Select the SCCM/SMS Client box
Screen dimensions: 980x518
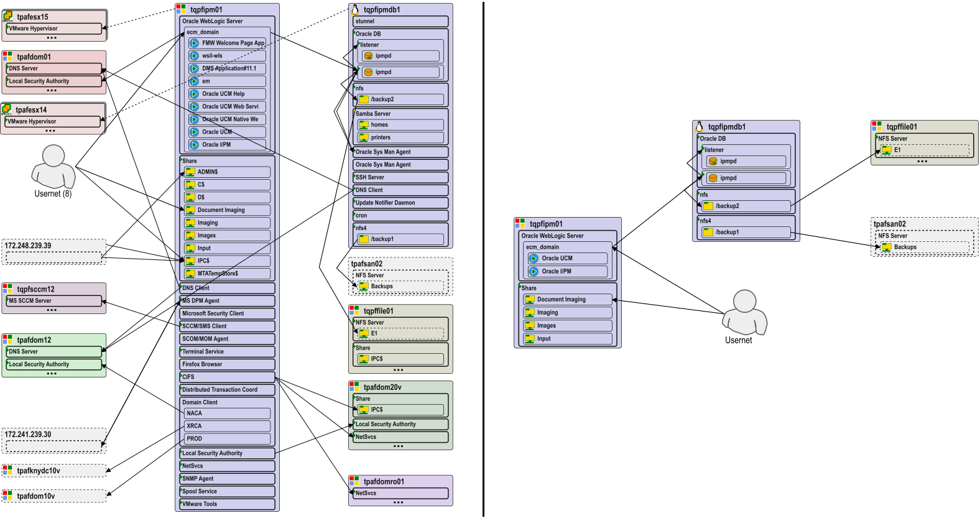coord(228,326)
